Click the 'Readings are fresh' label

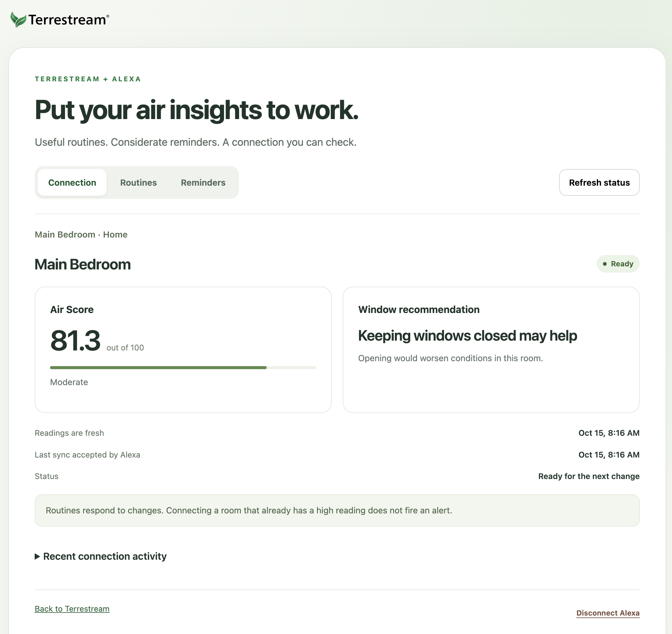point(69,433)
